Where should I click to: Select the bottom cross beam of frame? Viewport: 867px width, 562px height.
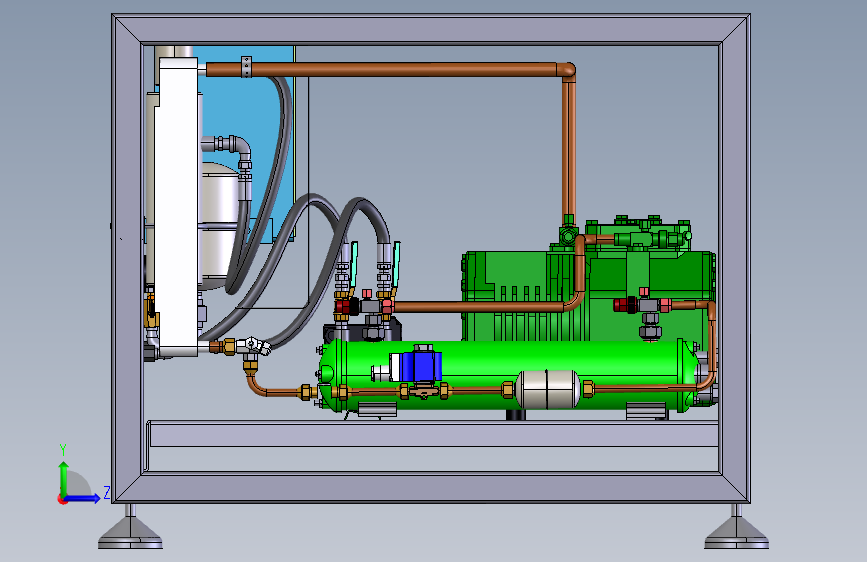point(433,434)
